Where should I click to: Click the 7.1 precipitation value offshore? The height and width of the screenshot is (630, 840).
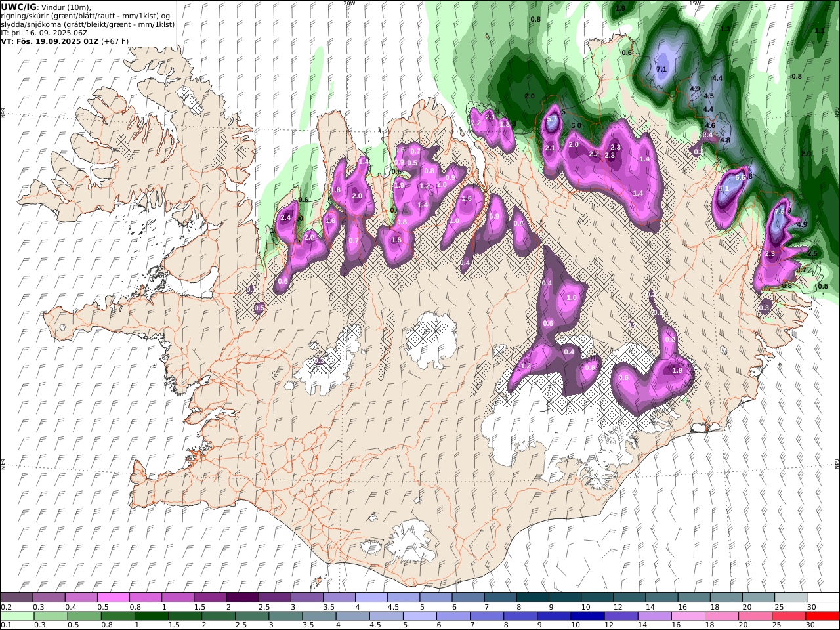661,69
